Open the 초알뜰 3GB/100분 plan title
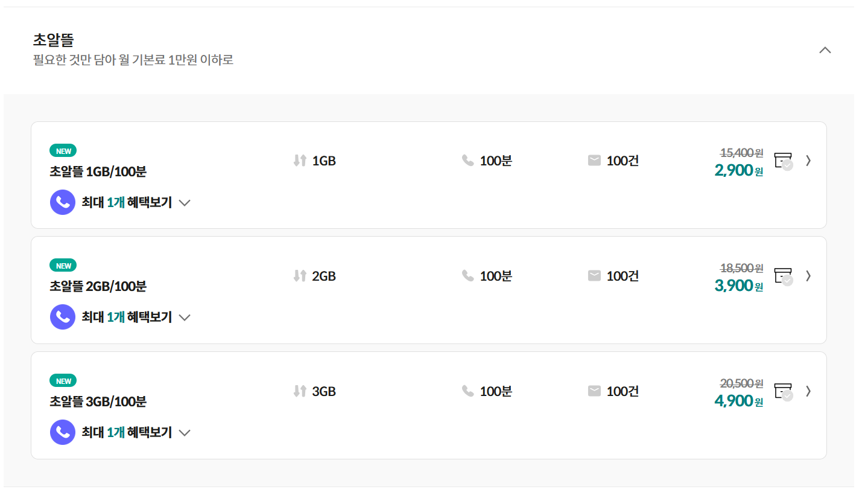 98,401
